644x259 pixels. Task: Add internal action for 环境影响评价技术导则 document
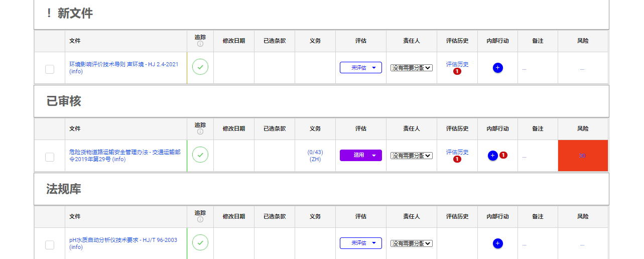click(497, 68)
